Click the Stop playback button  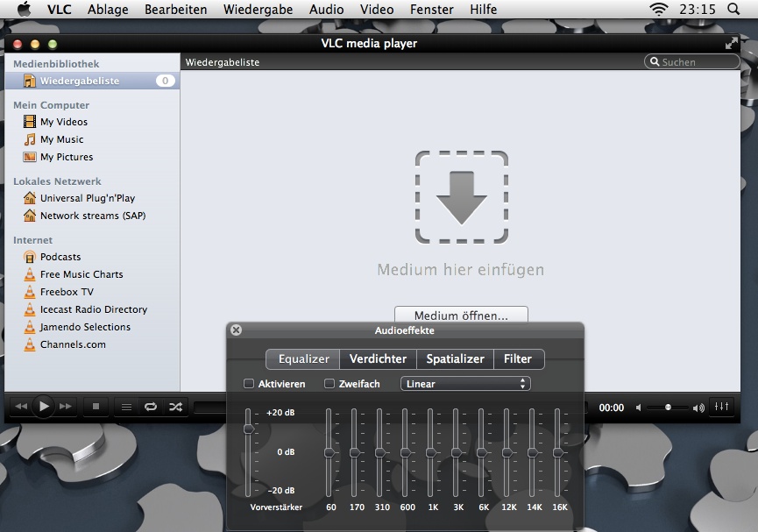96,407
